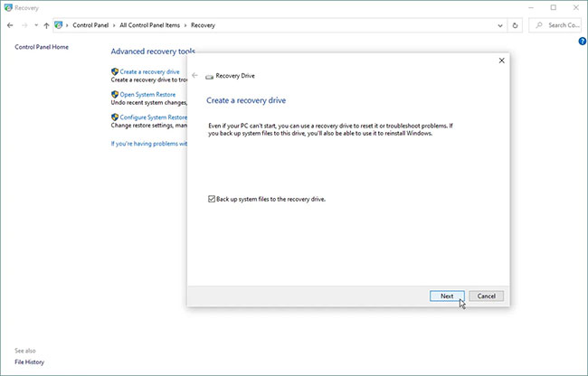Click shield icon beside Configure System Restore
The image size is (588, 376).
tap(115, 117)
